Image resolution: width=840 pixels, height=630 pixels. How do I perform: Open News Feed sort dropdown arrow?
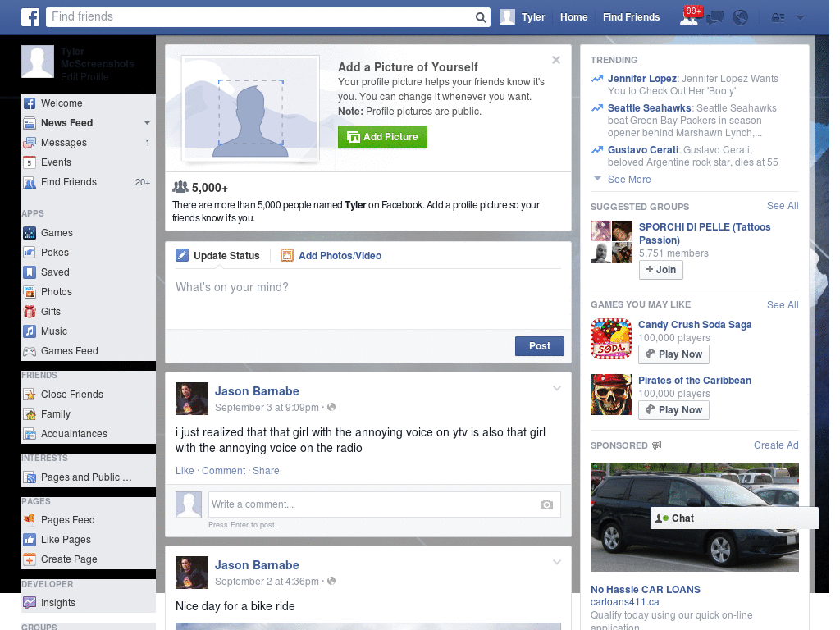pos(147,123)
